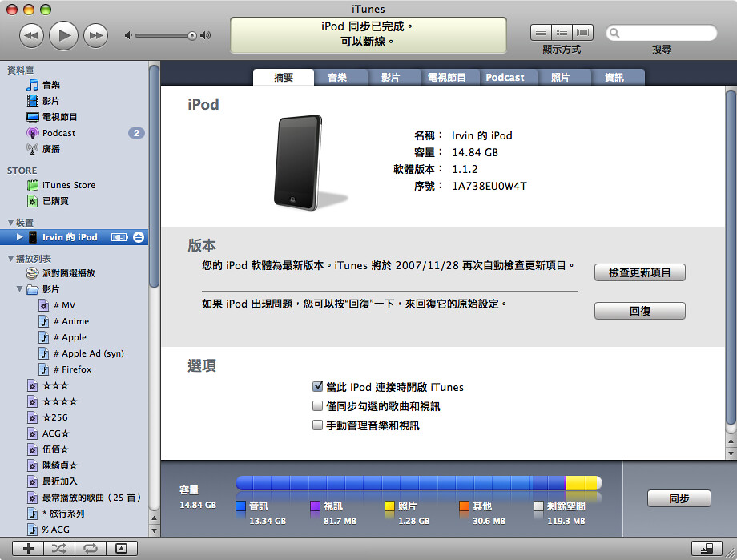Viewport: 737px width, 560px height.
Task: Click the add playlist plus icon
Action: coord(28,548)
